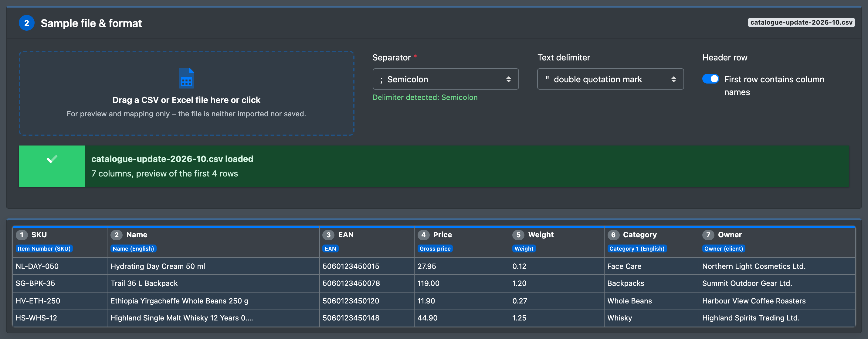The image size is (868, 339).
Task: Click column number 6 badge beside Category
Action: [x=613, y=235]
